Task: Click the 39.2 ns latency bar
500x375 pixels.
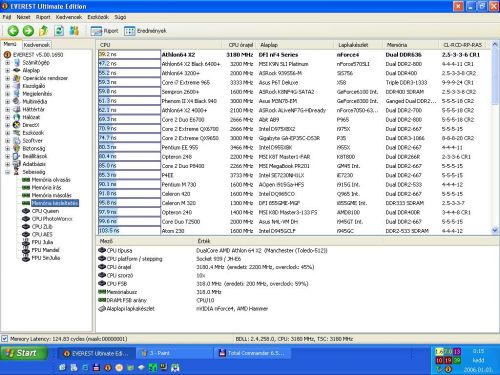Action: (129, 54)
